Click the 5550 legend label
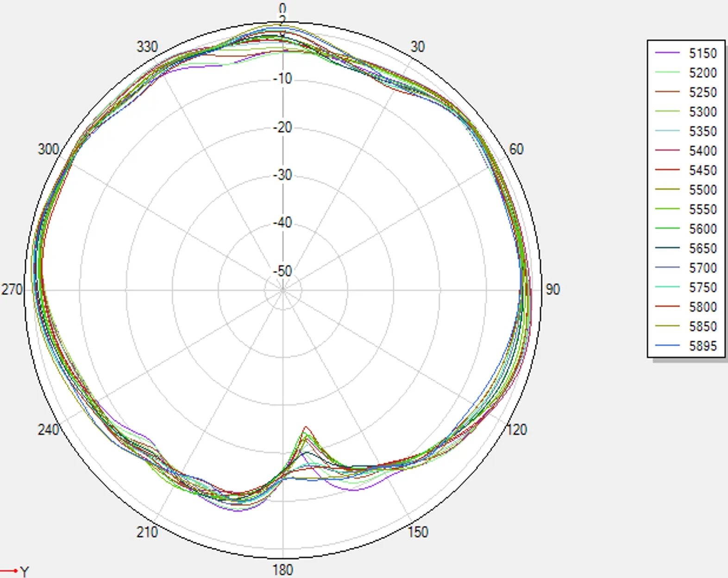The image size is (728, 578). click(703, 209)
